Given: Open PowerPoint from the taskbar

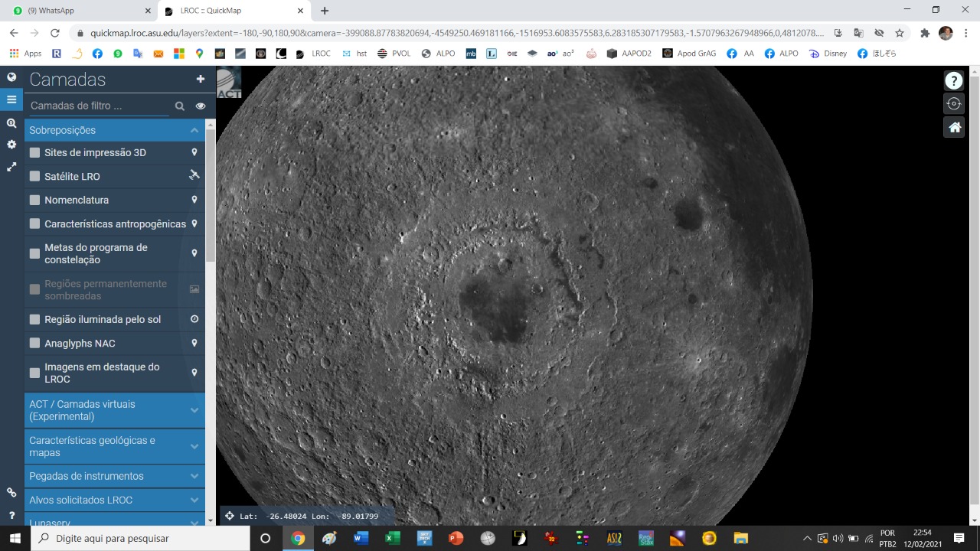Looking at the screenshot, I should [x=456, y=538].
